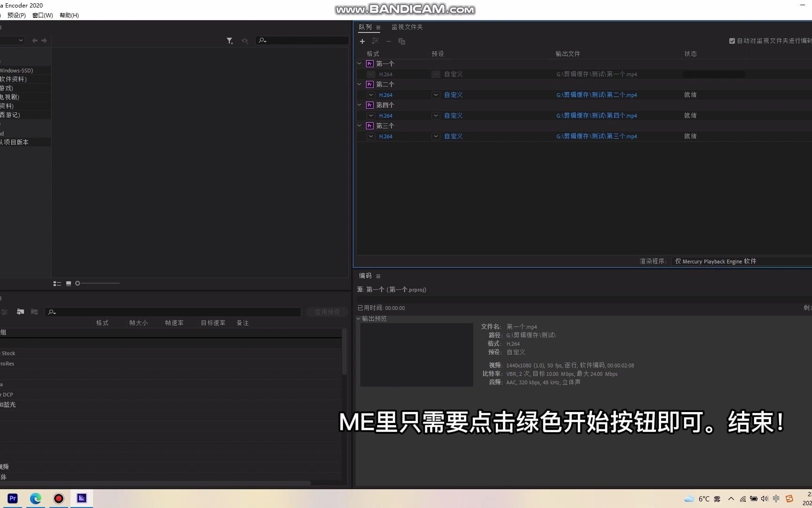
Task: Collapse the 第二个 queue item
Action: pos(359,84)
